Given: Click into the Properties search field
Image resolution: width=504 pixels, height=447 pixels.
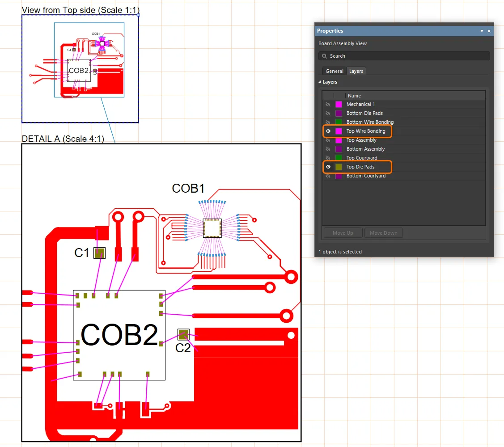Looking at the screenshot, I should pyautogui.click(x=407, y=56).
